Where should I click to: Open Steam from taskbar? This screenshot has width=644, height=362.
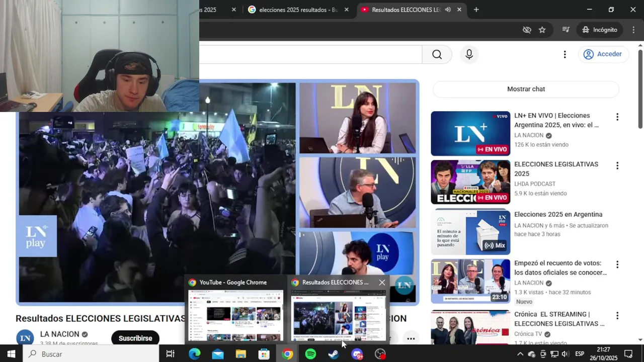[334, 354]
